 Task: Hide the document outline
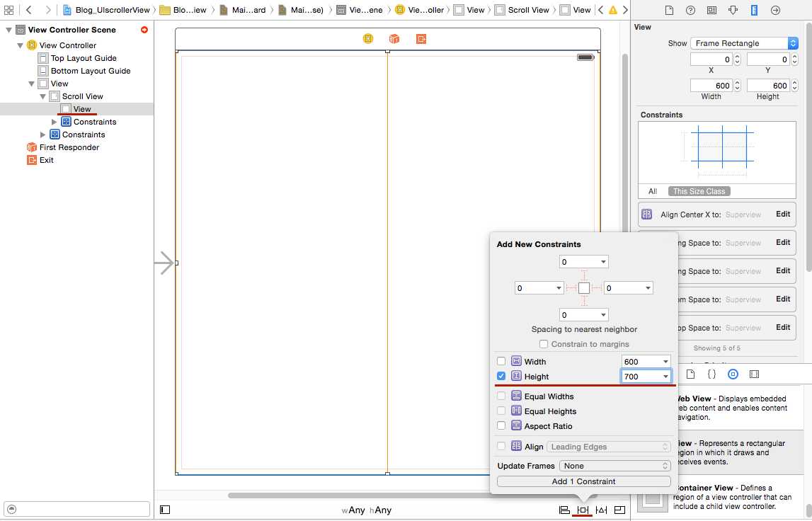click(165, 510)
